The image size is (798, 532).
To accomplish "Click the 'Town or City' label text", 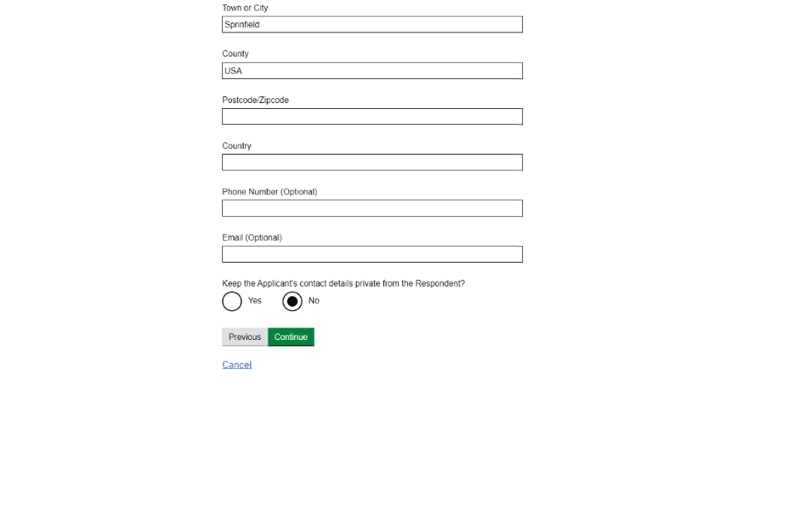I will [x=244, y=8].
